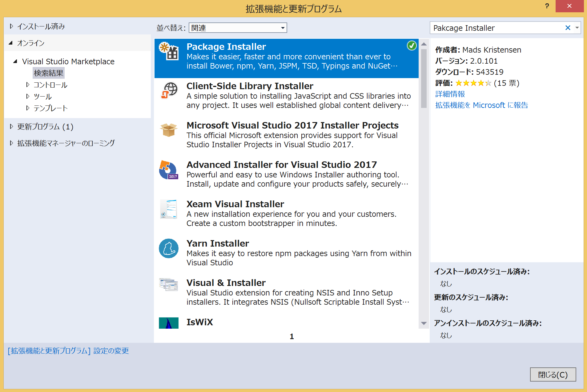Expand the 更新プログラム (1) category
Image resolution: width=587 pixels, height=392 pixels.
coord(11,126)
